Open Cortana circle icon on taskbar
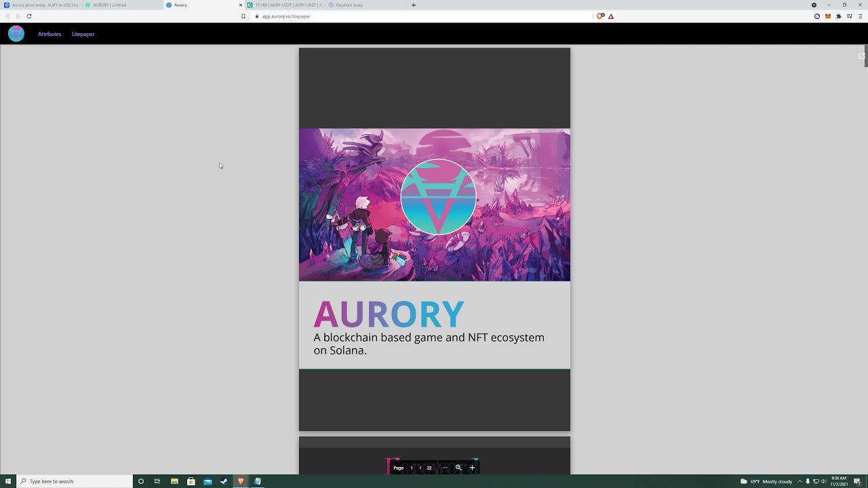This screenshot has width=868, height=488. (141, 481)
